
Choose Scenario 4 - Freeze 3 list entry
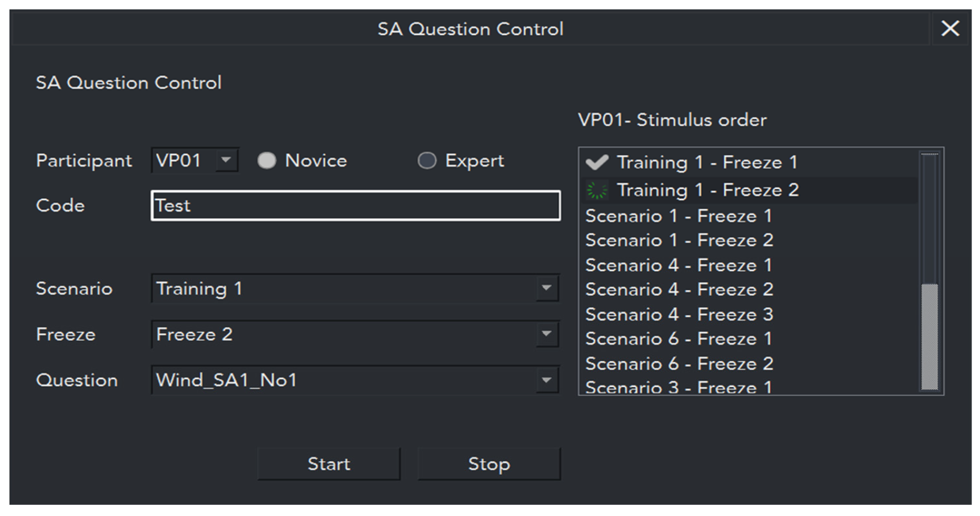pyautogui.click(x=679, y=314)
